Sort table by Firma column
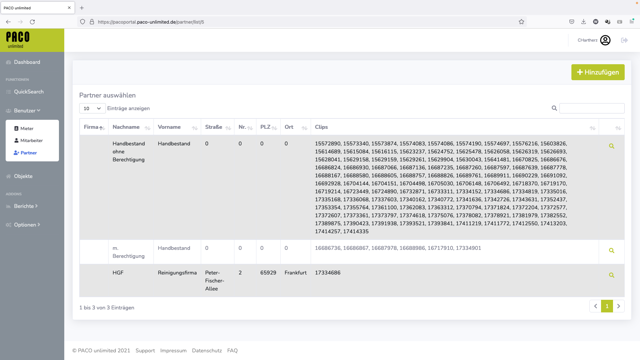Screen dimensions: 640x360 pos(93,127)
